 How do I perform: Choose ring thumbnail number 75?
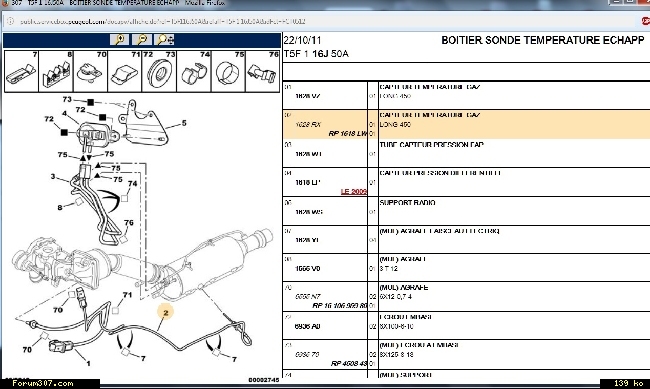pyautogui.click(x=228, y=71)
